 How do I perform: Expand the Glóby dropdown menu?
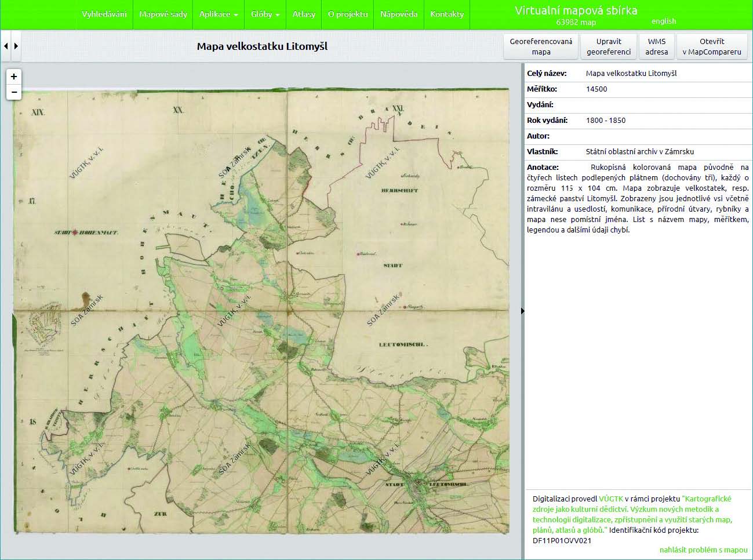pos(265,14)
